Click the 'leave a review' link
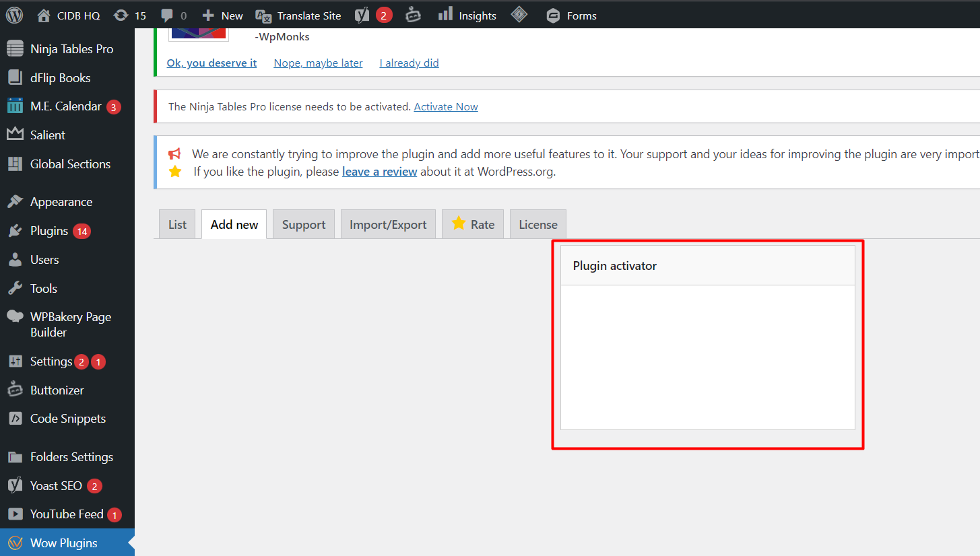 [380, 172]
